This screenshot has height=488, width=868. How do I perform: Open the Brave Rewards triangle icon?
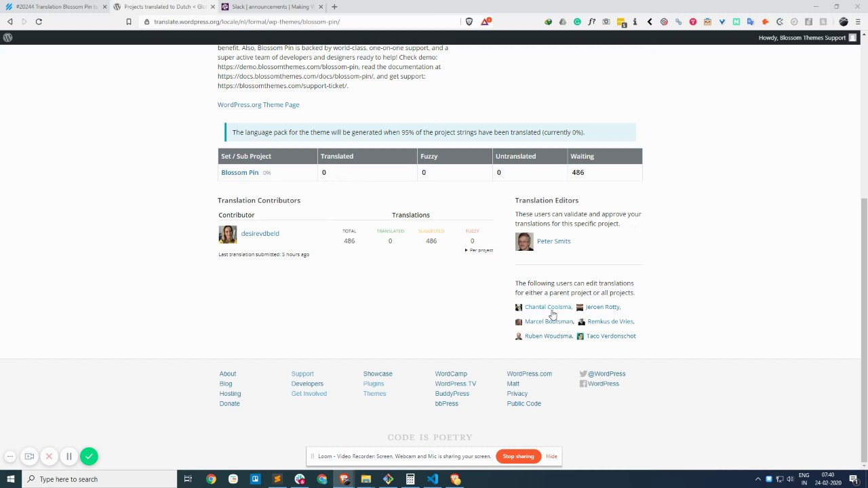(x=485, y=22)
